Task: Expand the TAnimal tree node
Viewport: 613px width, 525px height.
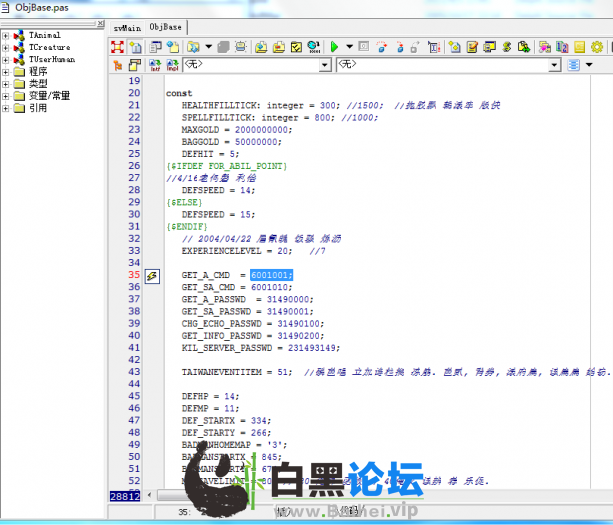Action: (x=6, y=35)
